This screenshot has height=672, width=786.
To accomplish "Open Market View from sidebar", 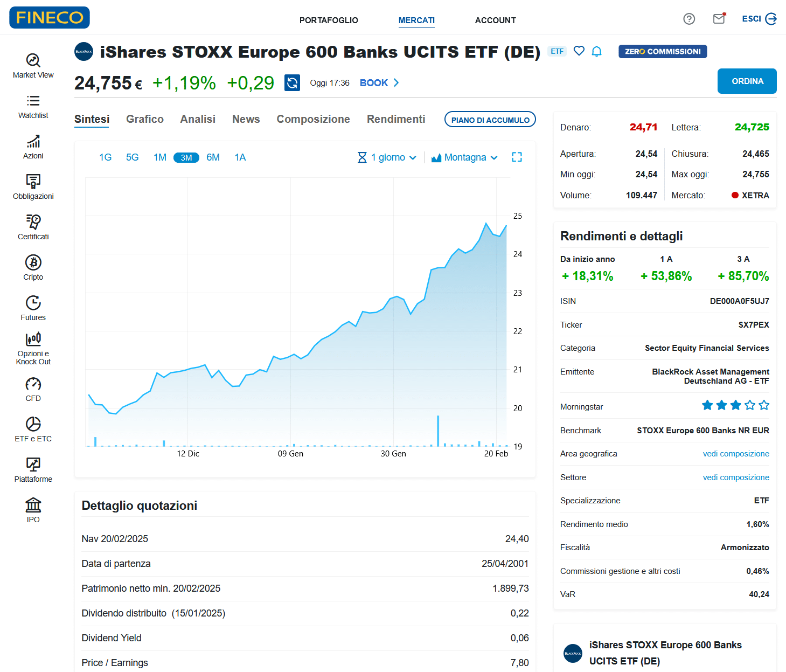I will [x=33, y=66].
